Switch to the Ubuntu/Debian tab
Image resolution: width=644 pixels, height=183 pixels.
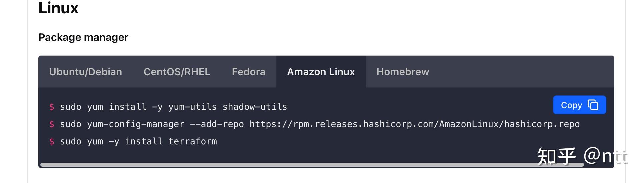(85, 72)
